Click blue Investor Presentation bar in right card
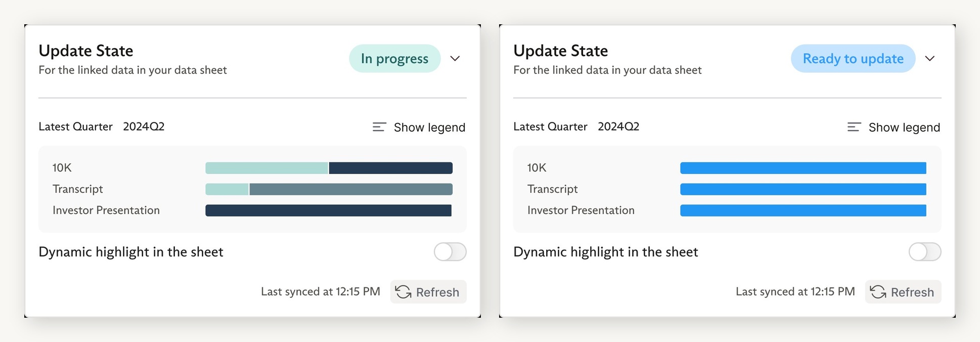 (x=803, y=210)
